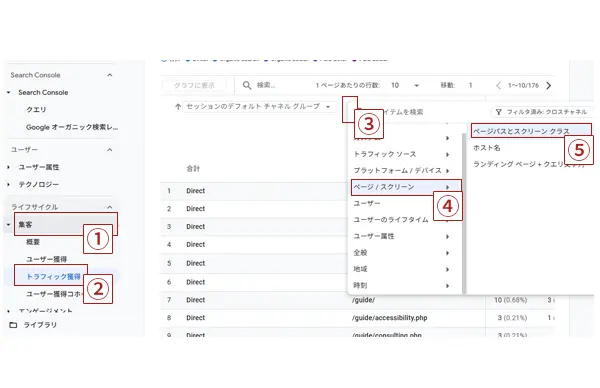Open the ユーザー獲得 report
Image resolution: width=600 pixels, height=388 pixels.
(x=46, y=259)
